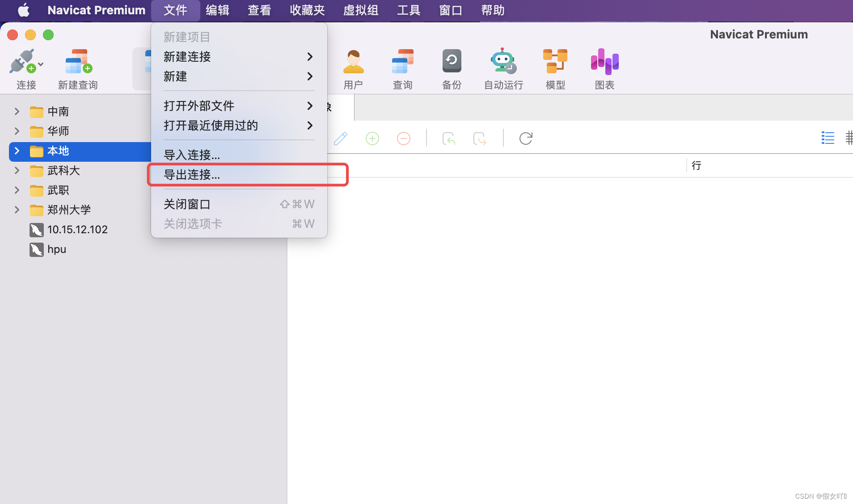Open the 打开最近使用过的 submenu
The image size is (853, 504).
pos(239,126)
